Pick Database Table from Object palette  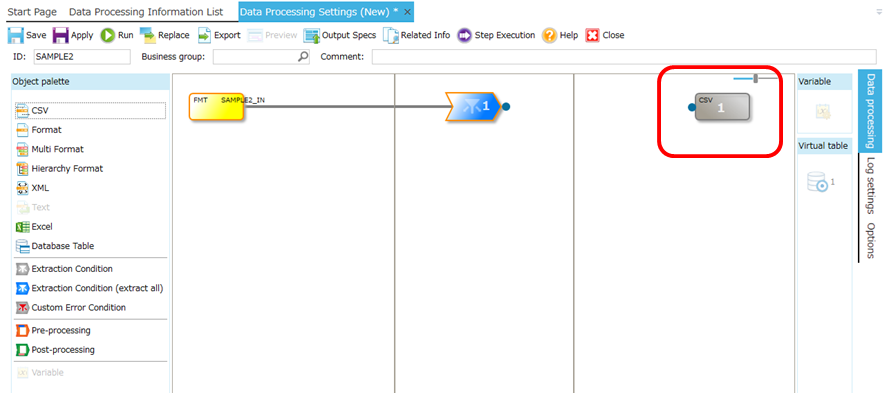(x=56, y=246)
